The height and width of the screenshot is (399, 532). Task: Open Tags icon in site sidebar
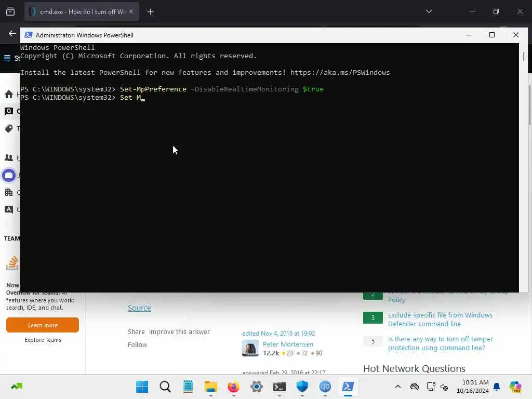[9, 128]
